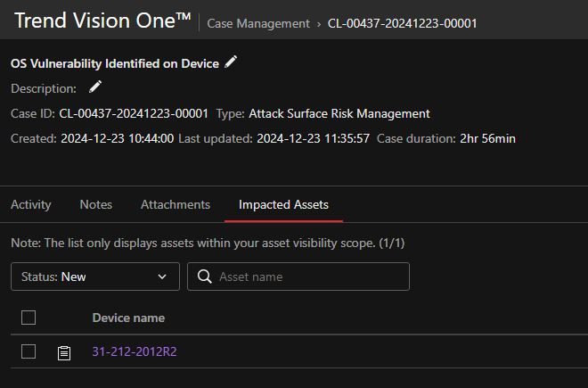Select the Impacted Assets tab

pos(283,204)
